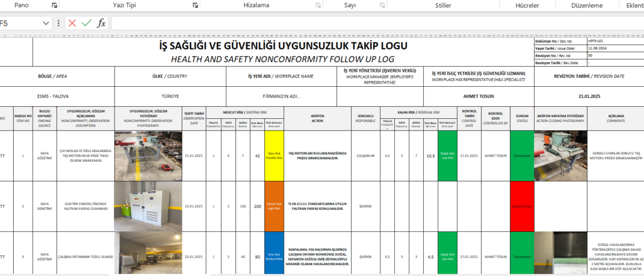Select the risk score 200 cell
Viewport: 644px width, 276px height.
click(257, 207)
